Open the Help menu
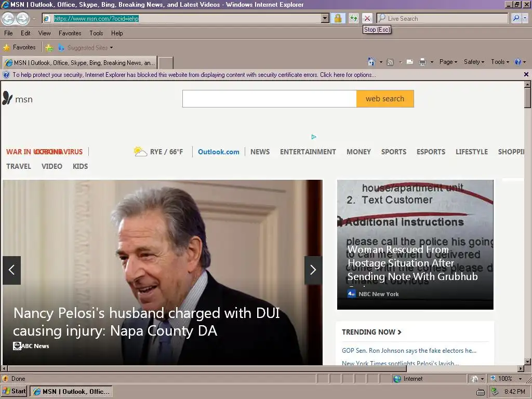 [117, 33]
